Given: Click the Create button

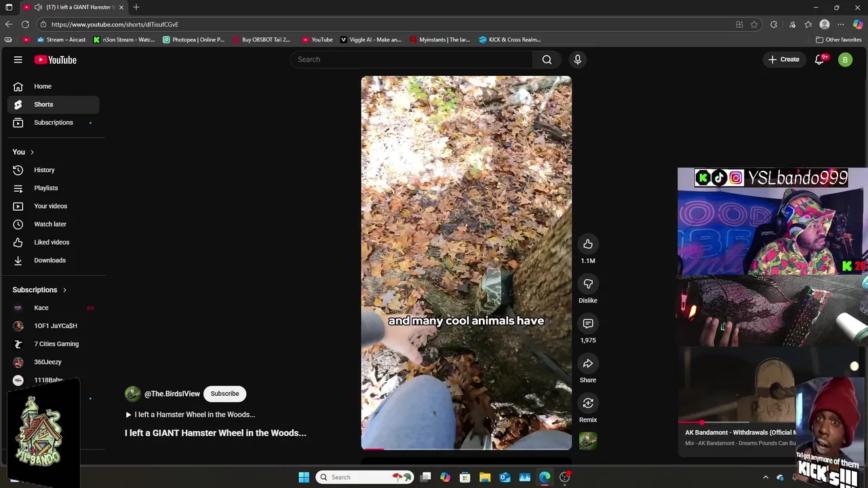Looking at the screenshot, I should (783, 60).
